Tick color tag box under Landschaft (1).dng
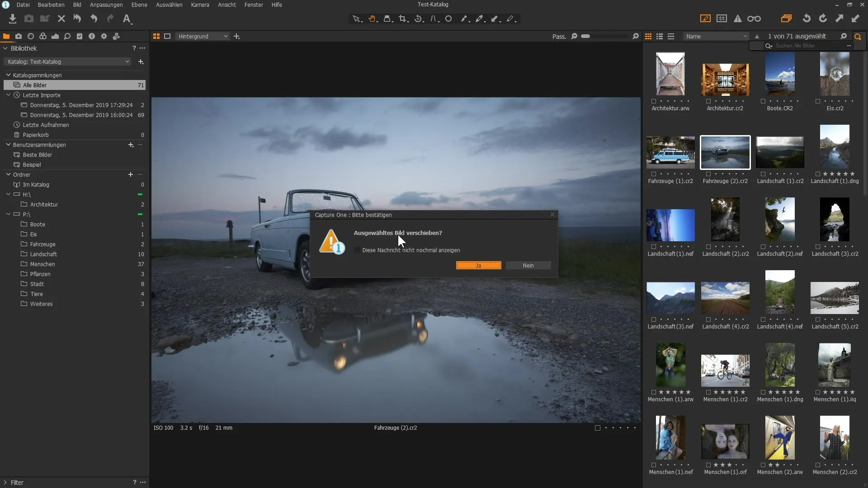Screen dimensions: 868x488 tap(818, 174)
